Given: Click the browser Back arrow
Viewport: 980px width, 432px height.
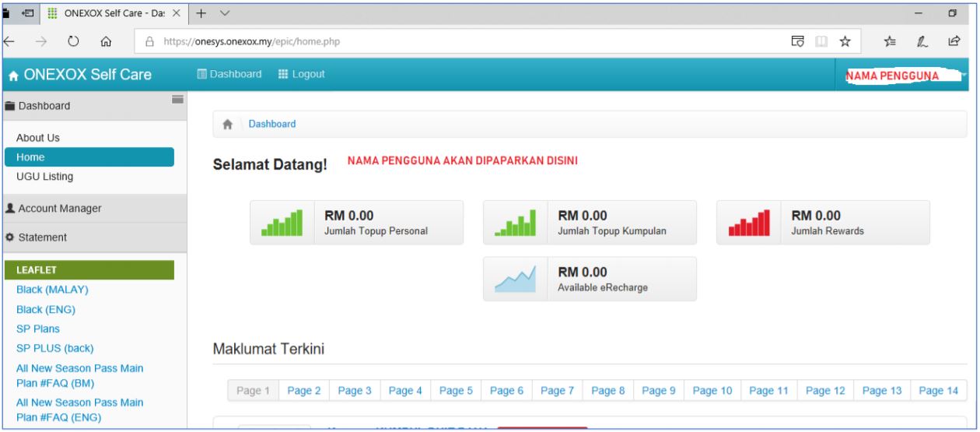Looking at the screenshot, I should point(9,40).
